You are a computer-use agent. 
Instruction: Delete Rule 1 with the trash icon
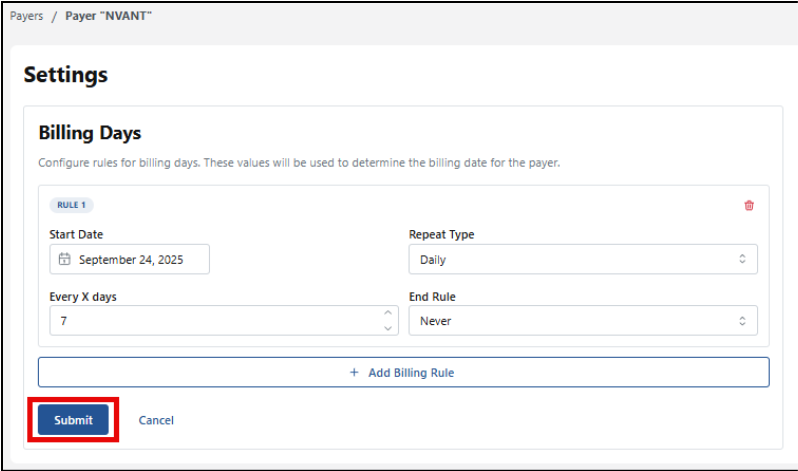749,205
